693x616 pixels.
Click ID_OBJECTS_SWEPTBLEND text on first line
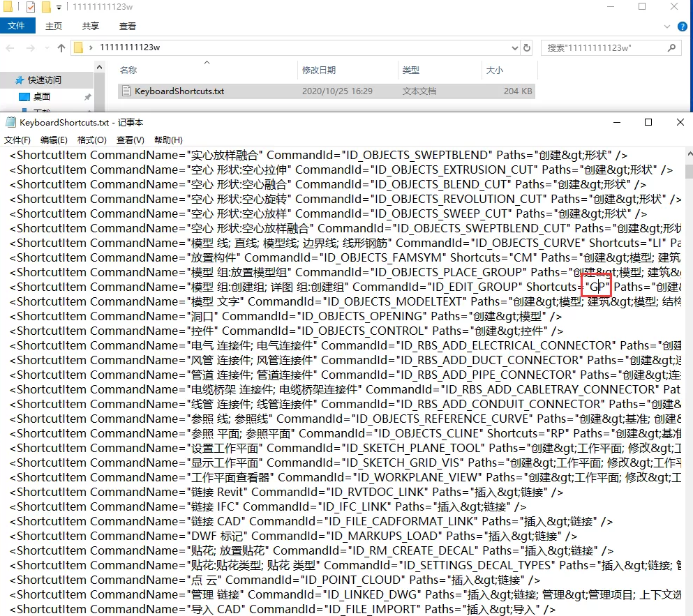[x=417, y=155]
